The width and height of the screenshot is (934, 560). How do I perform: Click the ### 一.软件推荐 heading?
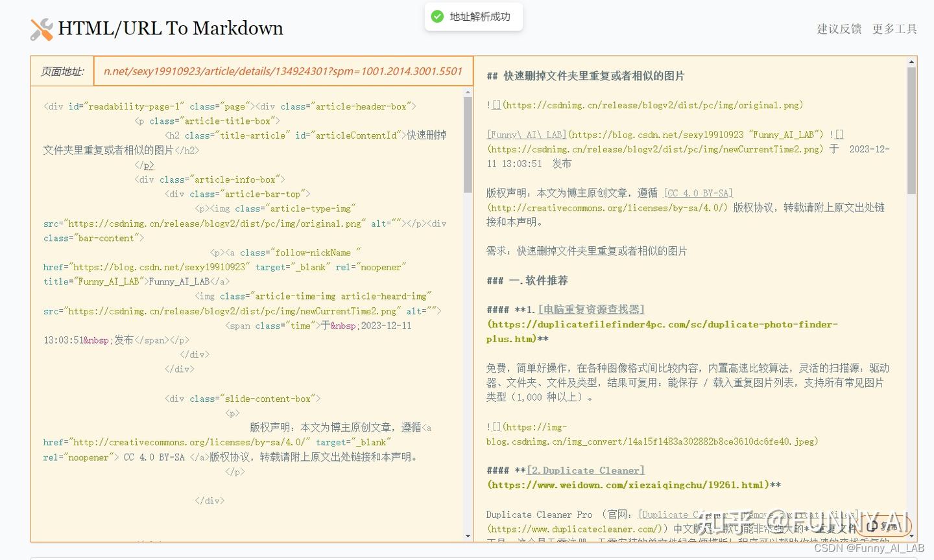point(527,281)
